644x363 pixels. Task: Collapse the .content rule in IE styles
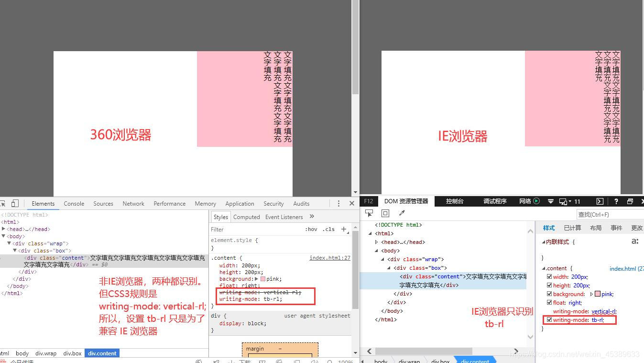[x=544, y=268]
